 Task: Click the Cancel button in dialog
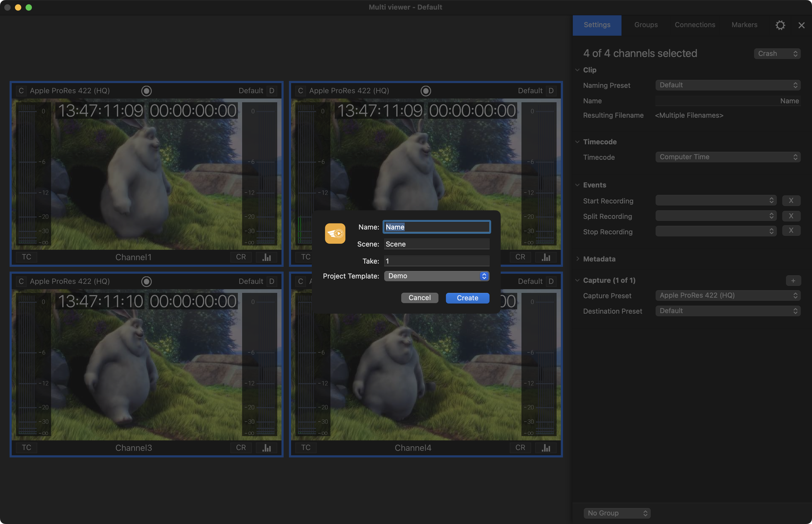(x=420, y=298)
